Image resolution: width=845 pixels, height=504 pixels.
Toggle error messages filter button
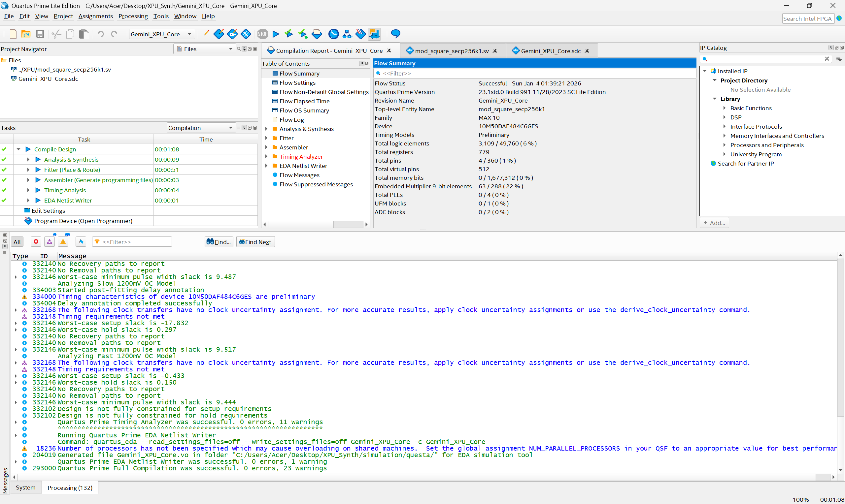click(x=36, y=242)
